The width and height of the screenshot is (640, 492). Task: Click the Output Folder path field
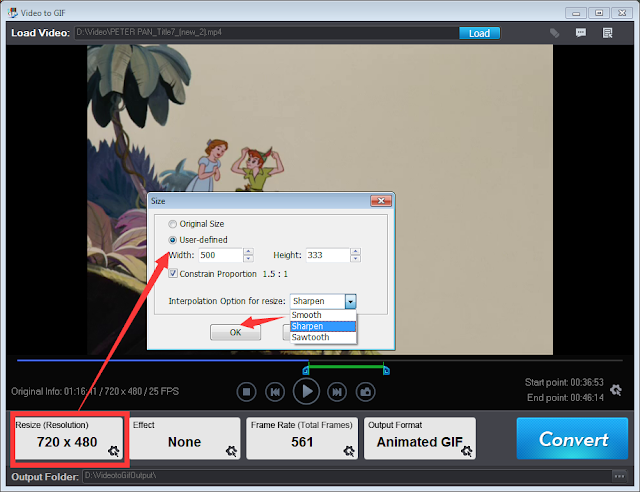click(347, 476)
